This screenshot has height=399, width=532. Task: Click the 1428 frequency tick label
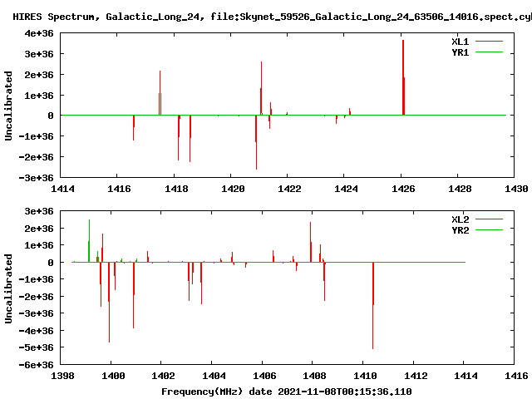point(460,189)
